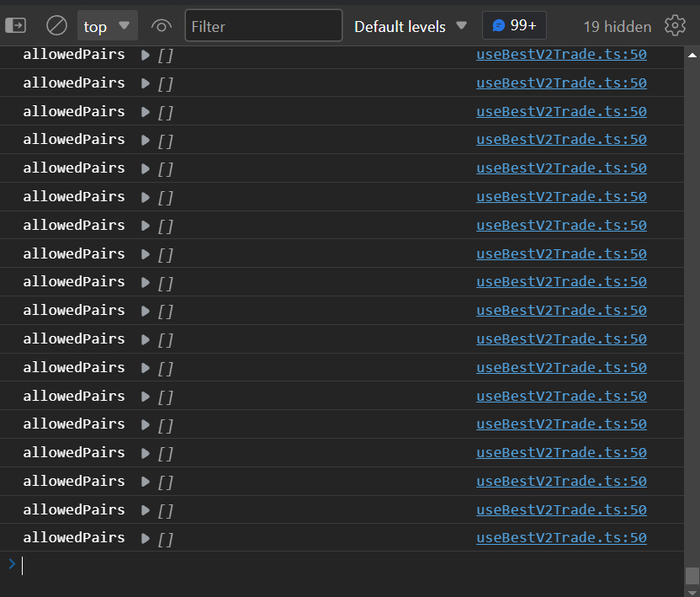Open useBestV2Trade.ts:50 link directly under the toolbar
The width and height of the screenshot is (700, 597).
(561, 55)
